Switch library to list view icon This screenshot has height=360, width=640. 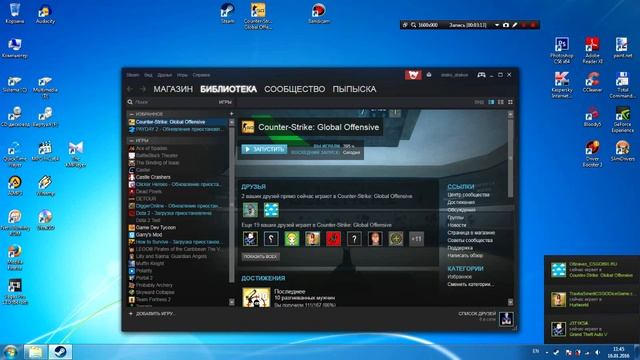501,102
